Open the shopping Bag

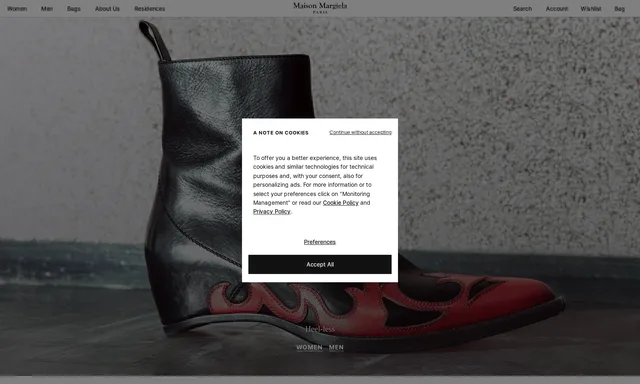click(619, 9)
